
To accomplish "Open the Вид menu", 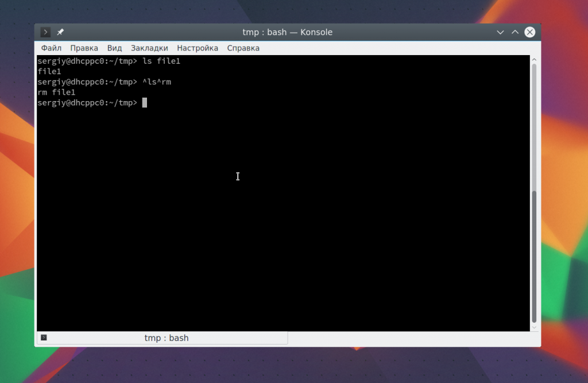I will [114, 48].
